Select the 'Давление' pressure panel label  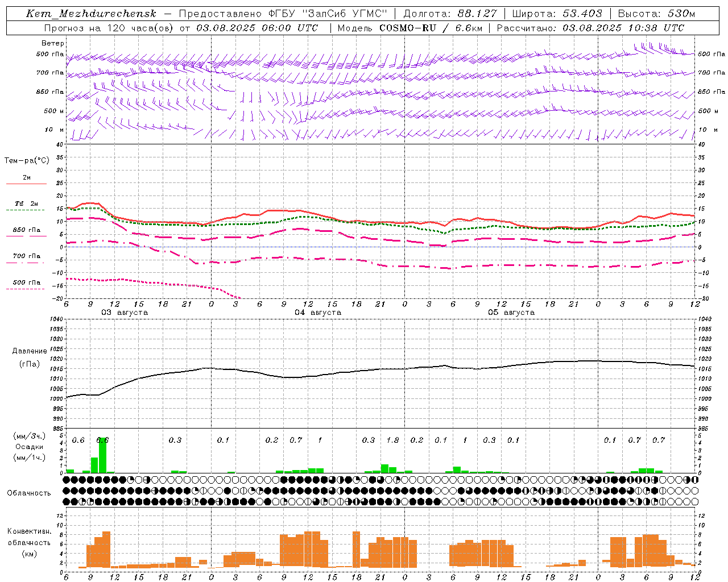point(30,351)
